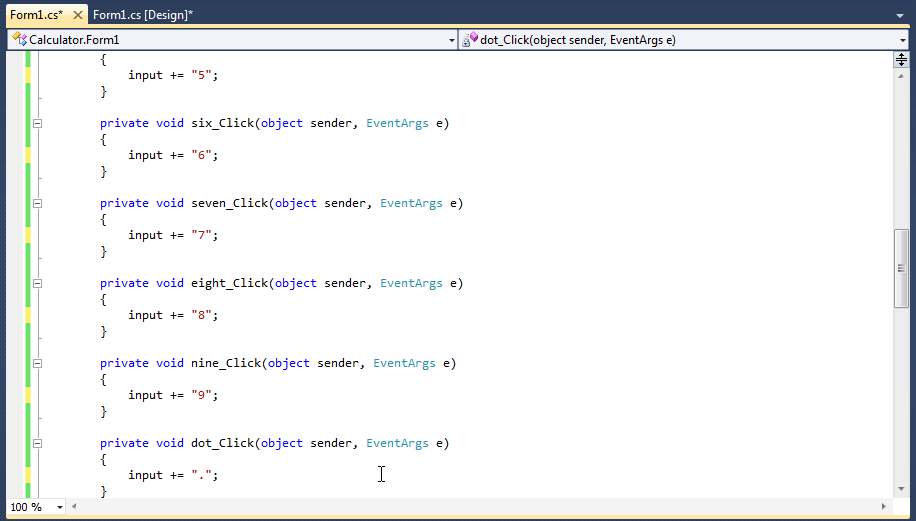Click the horizontal scrollbar right arrow
The width and height of the screenshot is (916, 521).
[884, 506]
